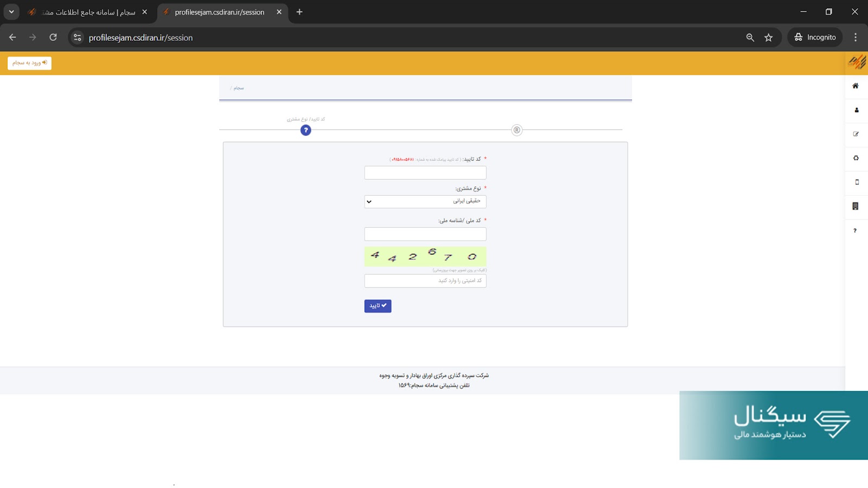This screenshot has width=868, height=488.
Task: Reload the current page
Action: [x=53, y=37]
